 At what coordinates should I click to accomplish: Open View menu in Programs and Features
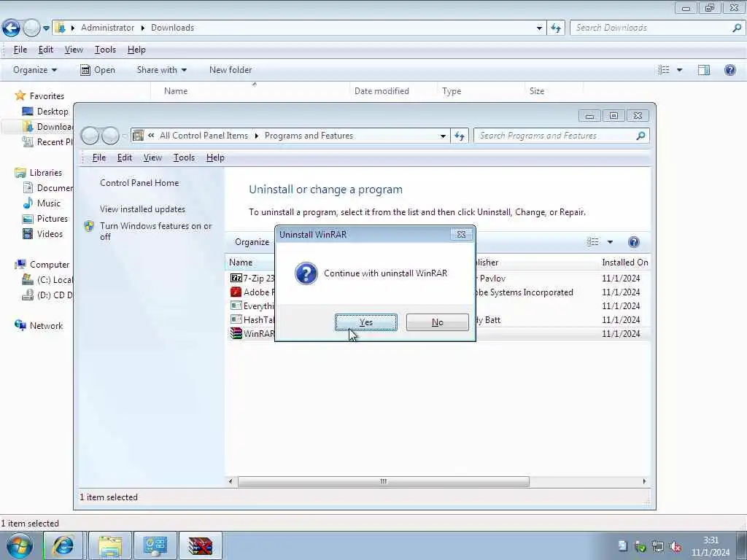pos(152,157)
